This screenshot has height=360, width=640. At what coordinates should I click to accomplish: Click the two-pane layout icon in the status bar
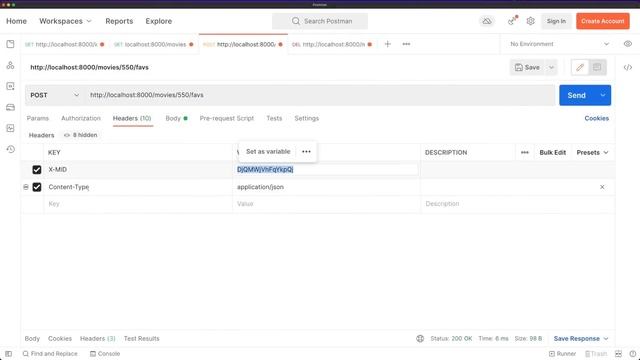point(618,354)
